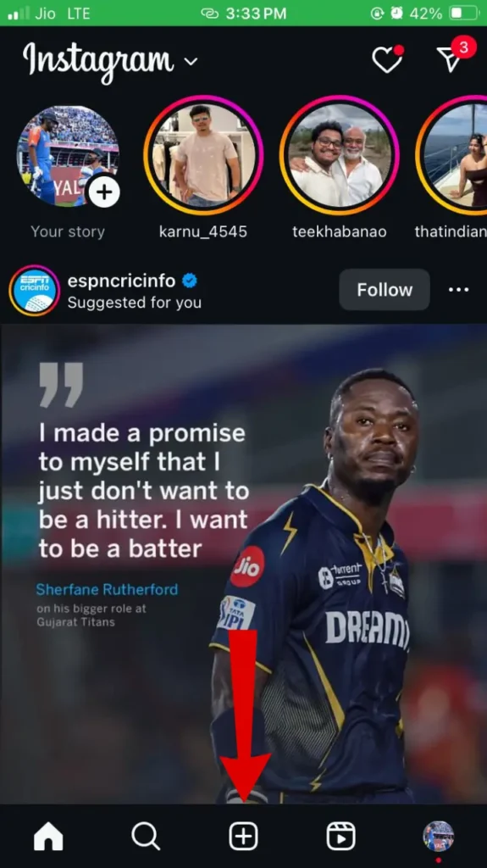
Task: Tap the Your story label
Action: 68,231
